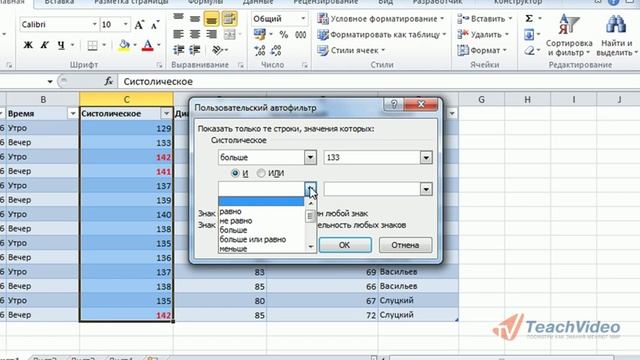Screen dimensions: 640x360
Task: Decrease indent icon
Action: tap(178, 50)
